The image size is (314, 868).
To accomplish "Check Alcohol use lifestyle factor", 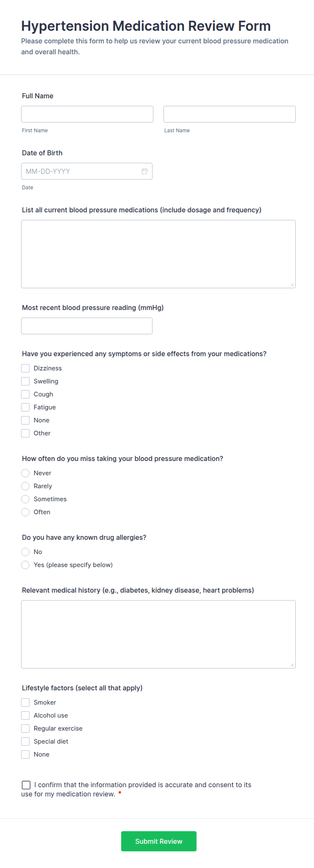I will [x=25, y=715].
